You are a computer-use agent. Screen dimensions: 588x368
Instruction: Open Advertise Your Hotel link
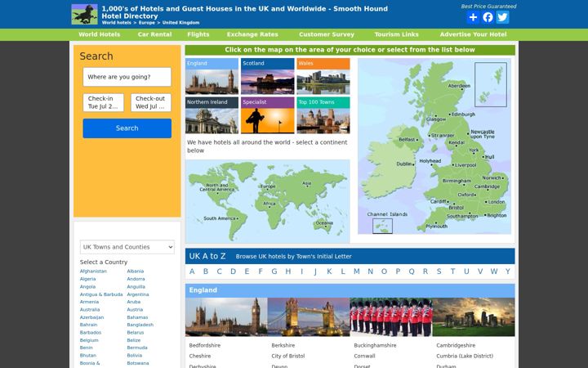473,34
